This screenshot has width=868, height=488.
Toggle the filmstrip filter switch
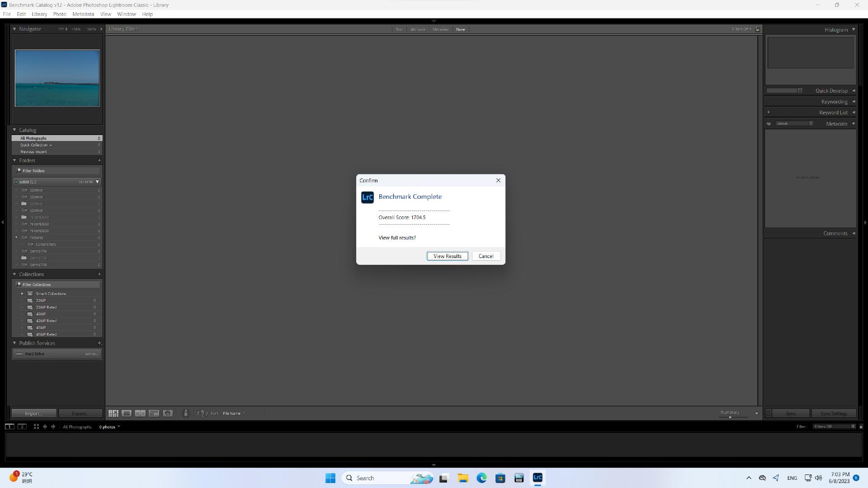[x=861, y=427]
